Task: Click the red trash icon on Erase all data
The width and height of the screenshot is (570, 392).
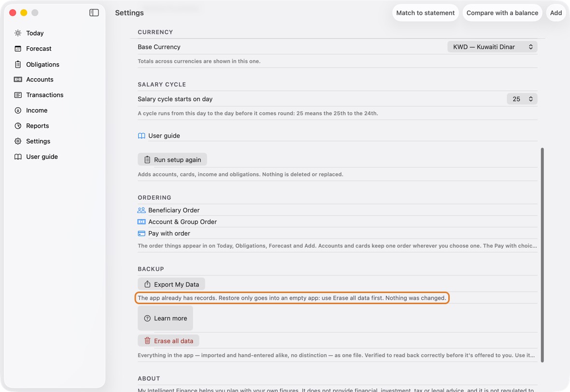Action: [x=147, y=340]
